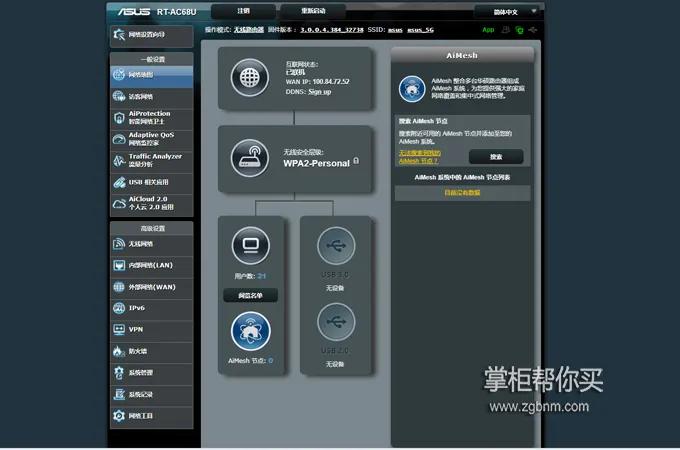
Task: Click the AiMesh Search (搜索) button
Action: (x=496, y=157)
